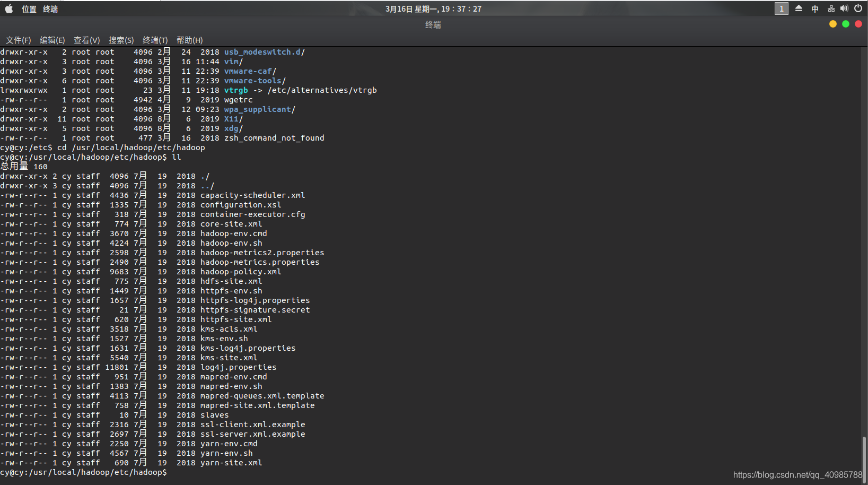Click hadoop-metrics.properties file name
The width and height of the screenshot is (868, 485).
point(260,262)
